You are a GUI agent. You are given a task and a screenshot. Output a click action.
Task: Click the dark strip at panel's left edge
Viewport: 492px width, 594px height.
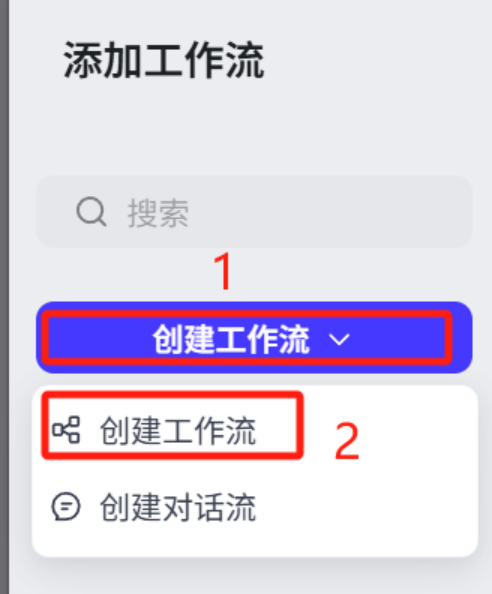coord(4,297)
